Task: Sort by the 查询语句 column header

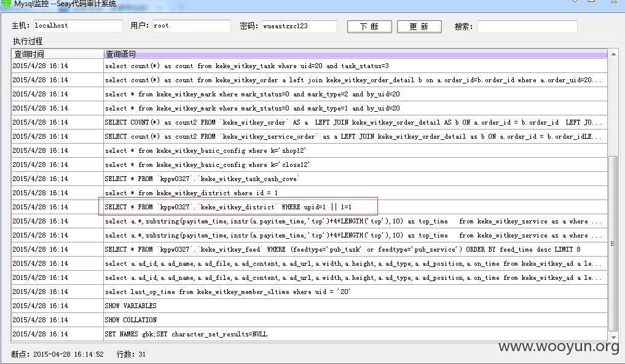Action: point(356,54)
